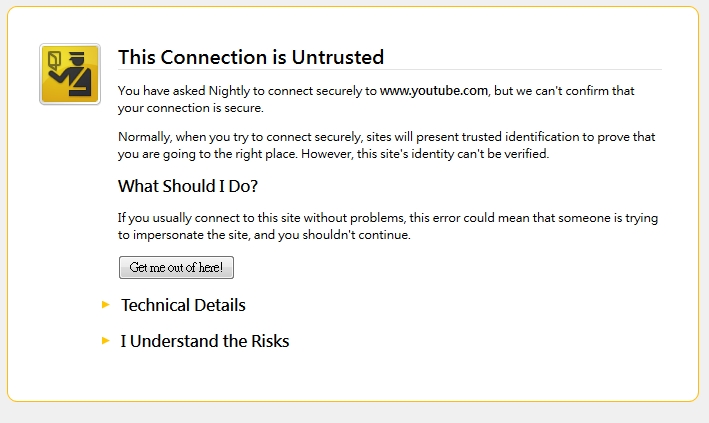Click the This Connection is Untrusted heading
The height and width of the screenshot is (423, 709).
click(x=251, y=57)
